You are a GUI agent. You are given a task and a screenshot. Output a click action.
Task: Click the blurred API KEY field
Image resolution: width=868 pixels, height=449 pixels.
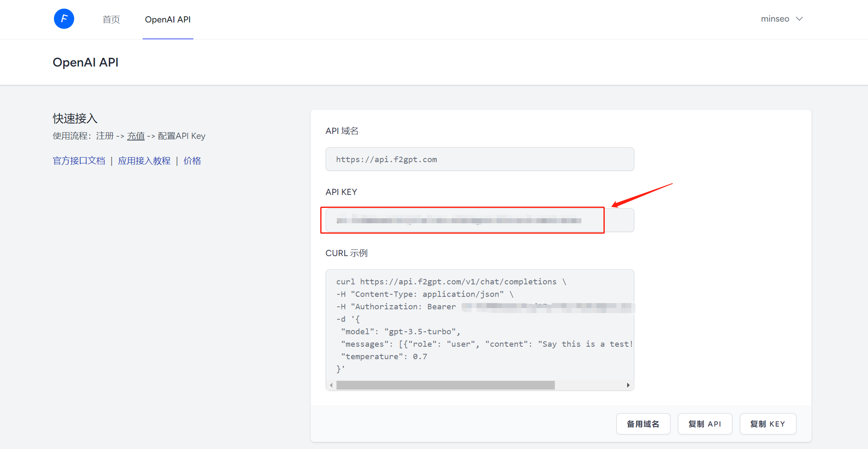pos(462,220)
